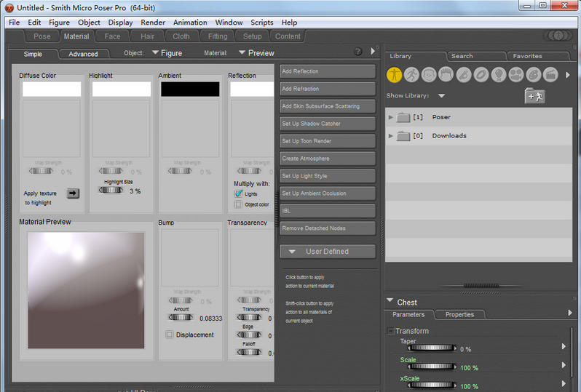Open the Poses library category

point(411,74)
